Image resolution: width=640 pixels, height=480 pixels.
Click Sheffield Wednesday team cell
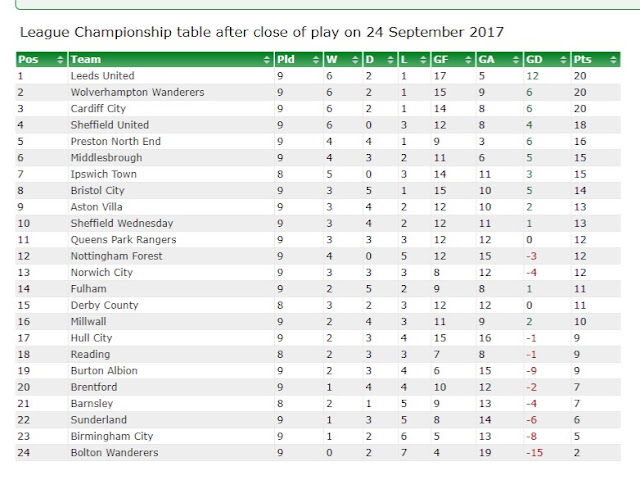point(122,223)
